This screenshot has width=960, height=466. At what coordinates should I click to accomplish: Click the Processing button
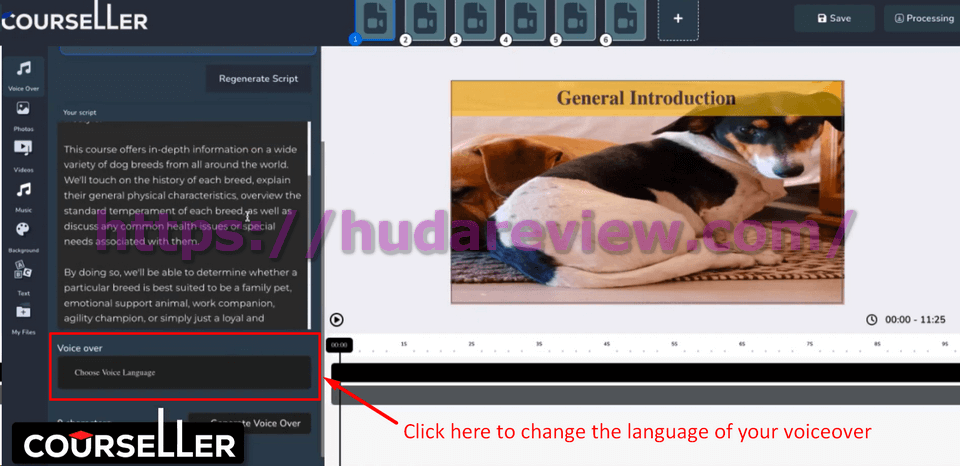coord(918,18)
